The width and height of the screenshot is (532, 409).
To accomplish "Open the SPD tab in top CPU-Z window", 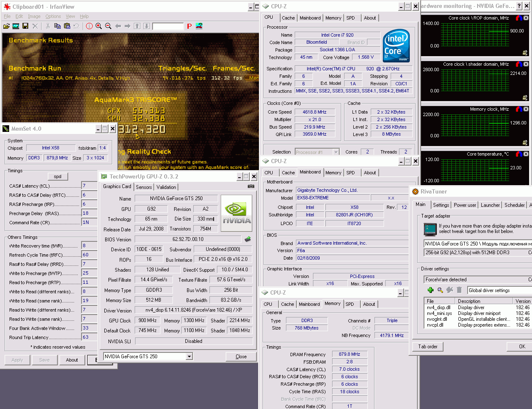I will click(x=350, y=18).
